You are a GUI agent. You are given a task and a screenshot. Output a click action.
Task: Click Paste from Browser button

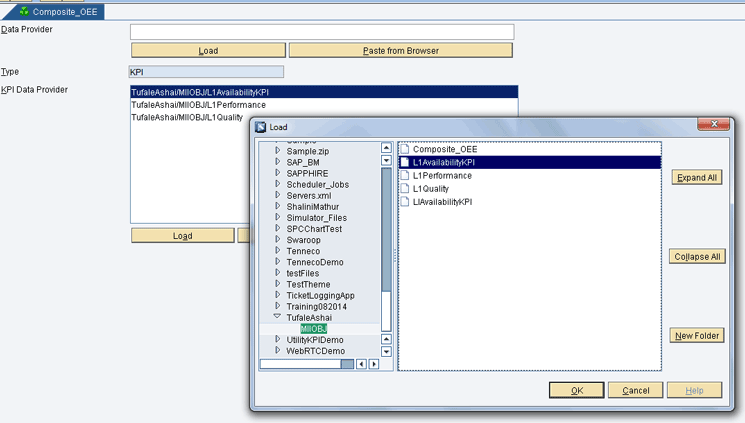[x=400, y=50]
